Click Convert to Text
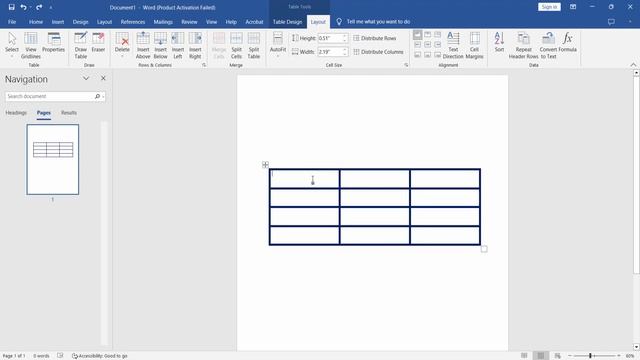The image size is (640, 360). (548, 45)
